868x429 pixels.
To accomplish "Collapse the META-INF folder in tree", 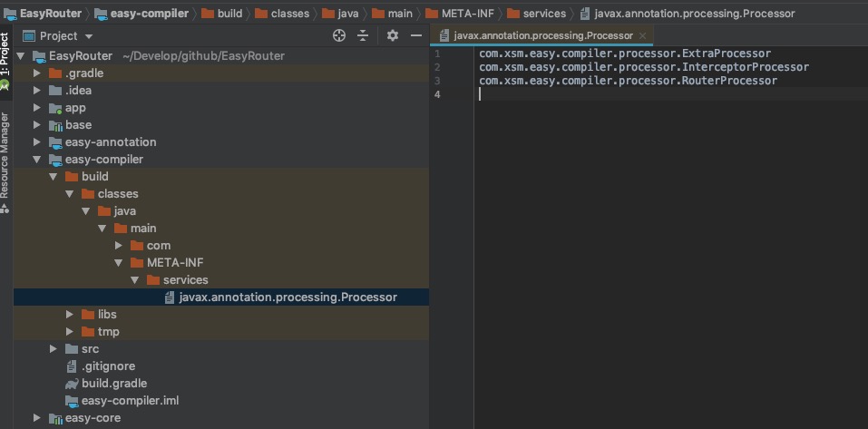I will click(119, 263).
